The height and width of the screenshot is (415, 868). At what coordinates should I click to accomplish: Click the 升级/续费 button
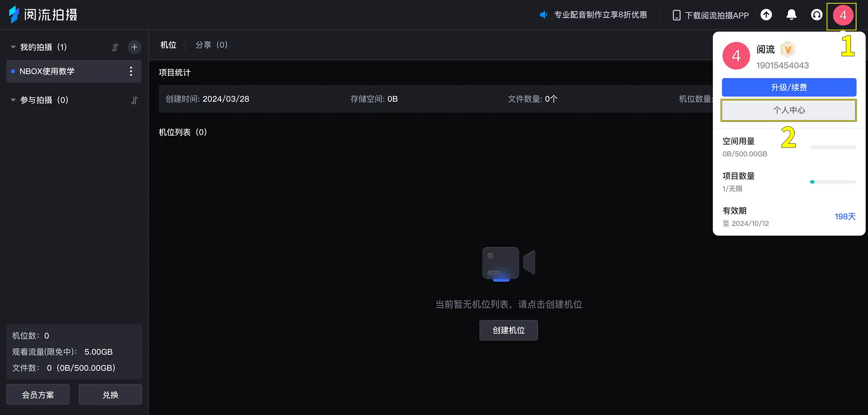click(x=789, y=87)
